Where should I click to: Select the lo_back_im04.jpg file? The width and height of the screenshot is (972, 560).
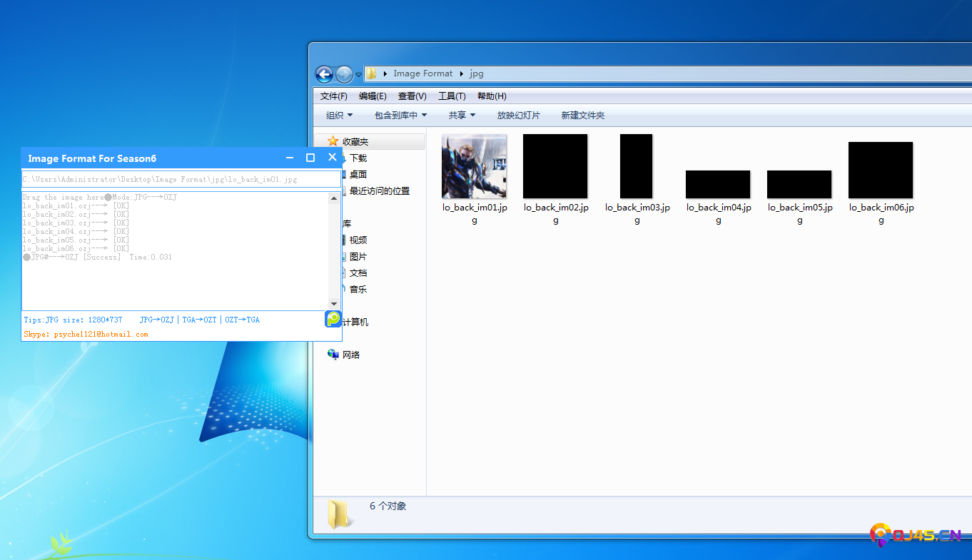point(718,198)
